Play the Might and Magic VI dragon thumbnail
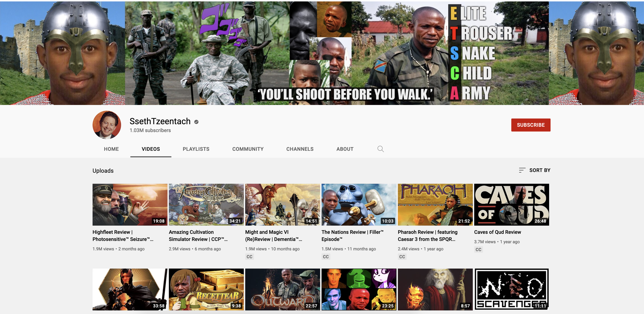 click(282, 205)
